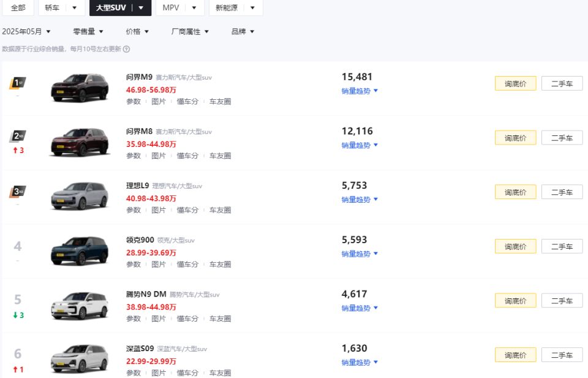This screenshot has height=378, width=588.
Task: Click 询底价 for 问界M9
Action: tap(515, 83)
